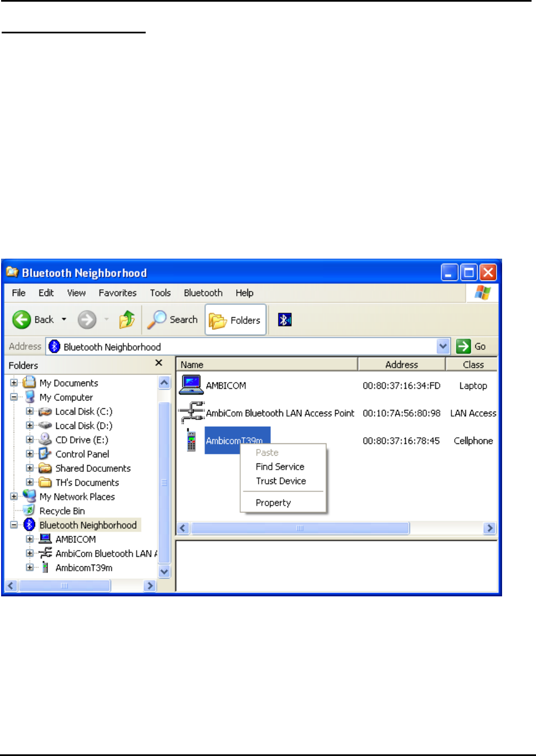Select My Computer in tree
Viewport: 536px width, 756px height.
[x=66, y=397]
